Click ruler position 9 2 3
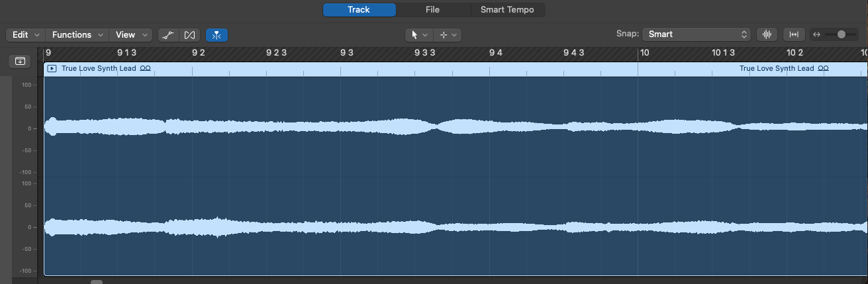Screen dimensions: 868x284 tap(276, 52)
